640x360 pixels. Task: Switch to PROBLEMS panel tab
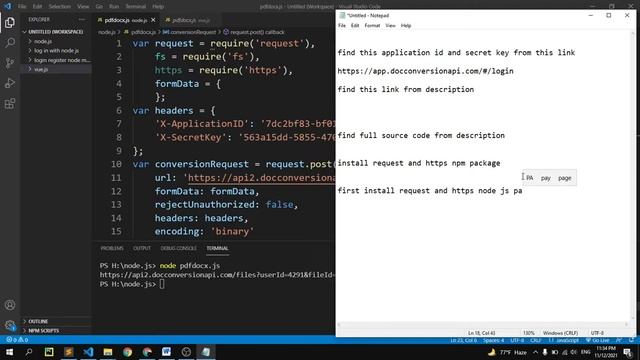click(112, 248)
